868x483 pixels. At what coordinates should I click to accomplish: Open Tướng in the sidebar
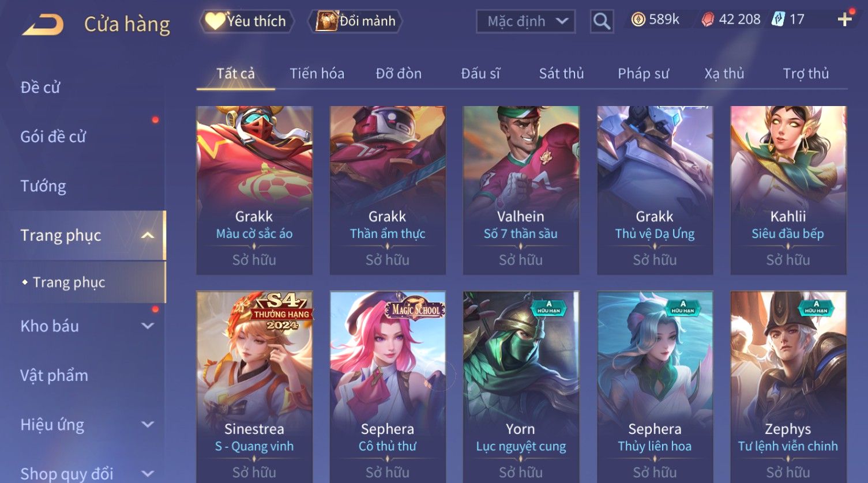pyautogui.click(x=43, y=186)
